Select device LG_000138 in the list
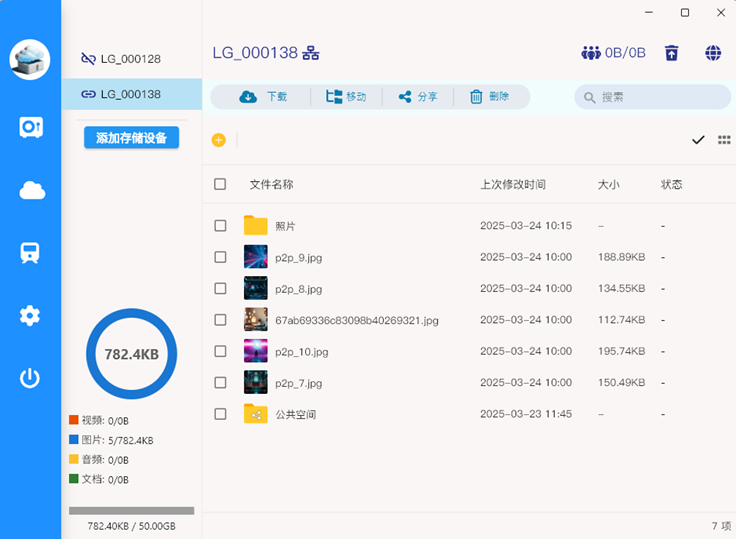This screenshot has width=736, height=539. (x=131, y=94)
